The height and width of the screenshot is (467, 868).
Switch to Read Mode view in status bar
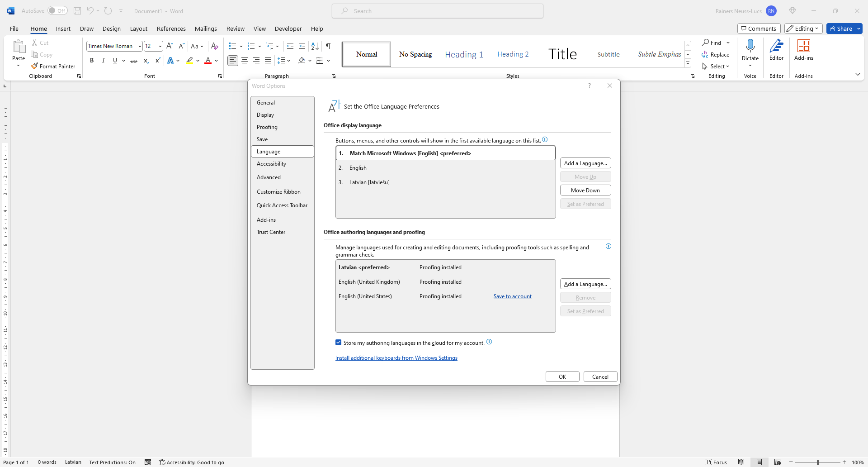click(x=741, y=462)
